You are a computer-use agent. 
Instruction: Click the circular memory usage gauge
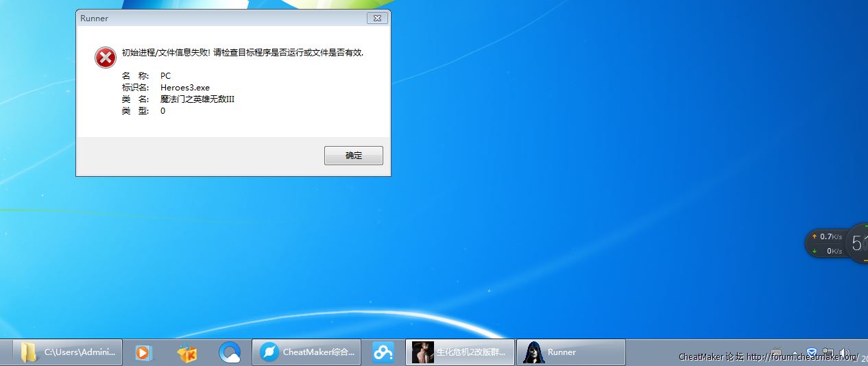(857, 243)
